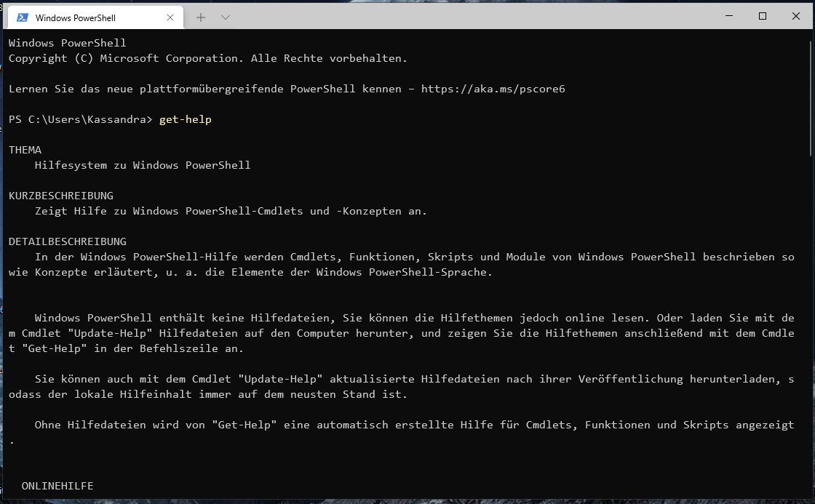Click the Copyright (C) Microsoft Corporation line
Viewport: 815px width, 504px height.
pyautogui.click(x=208, y=58)
